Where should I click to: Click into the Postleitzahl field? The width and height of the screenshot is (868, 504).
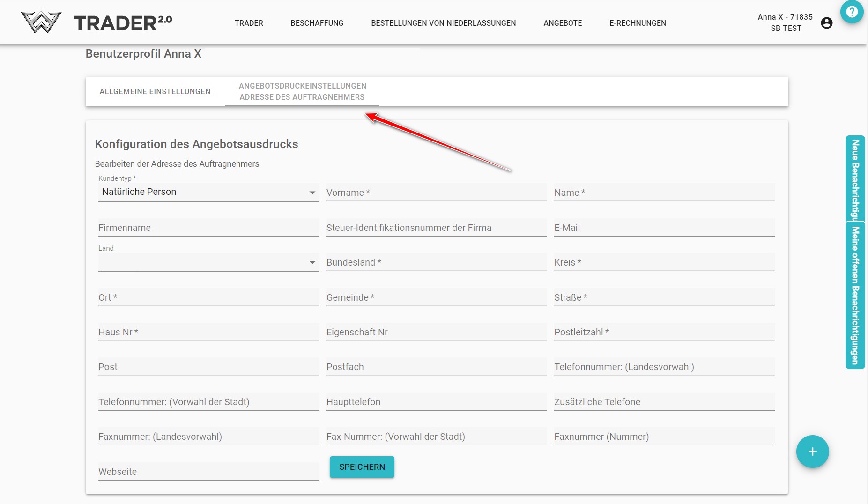click(664, 332)
